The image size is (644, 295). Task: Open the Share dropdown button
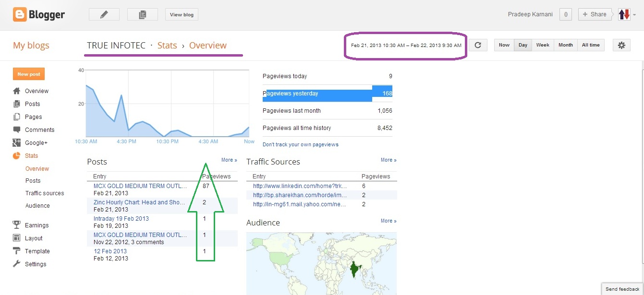(x=595, y=14)
